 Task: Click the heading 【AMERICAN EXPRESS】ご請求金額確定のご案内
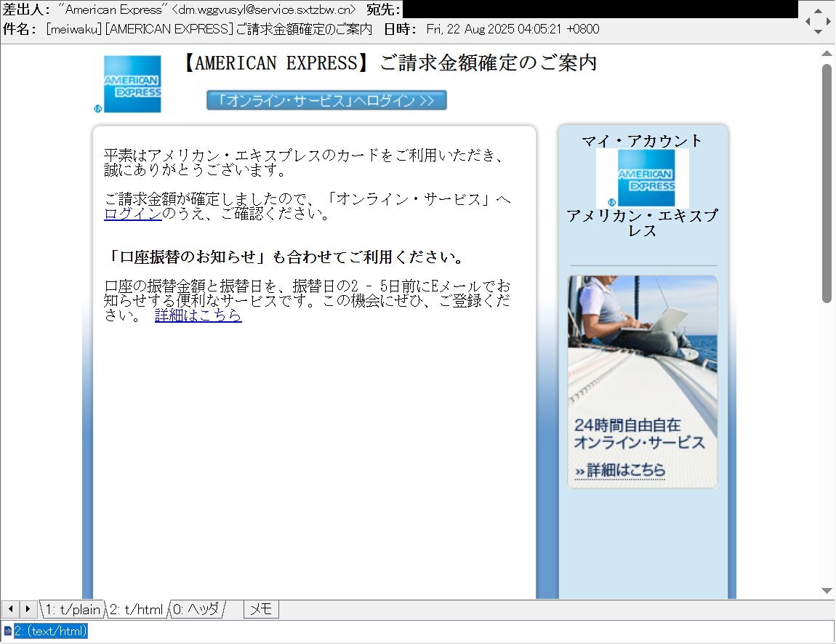(390, 63)
